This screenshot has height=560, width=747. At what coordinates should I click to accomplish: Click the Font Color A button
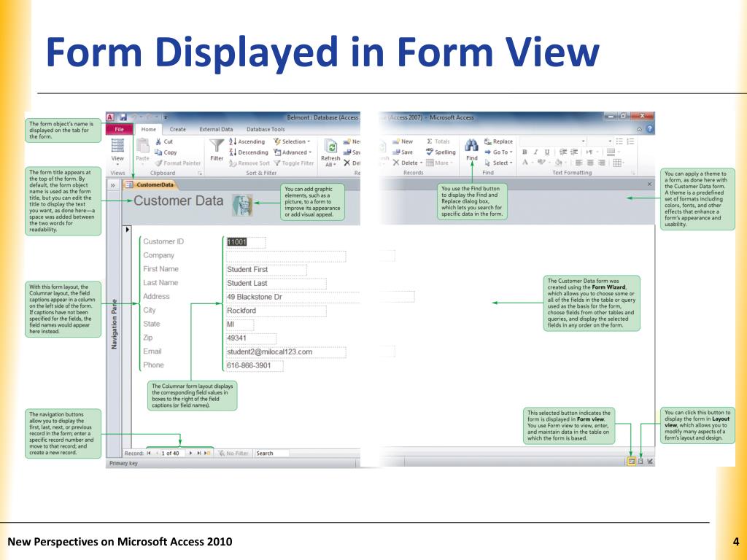(526, 163)
